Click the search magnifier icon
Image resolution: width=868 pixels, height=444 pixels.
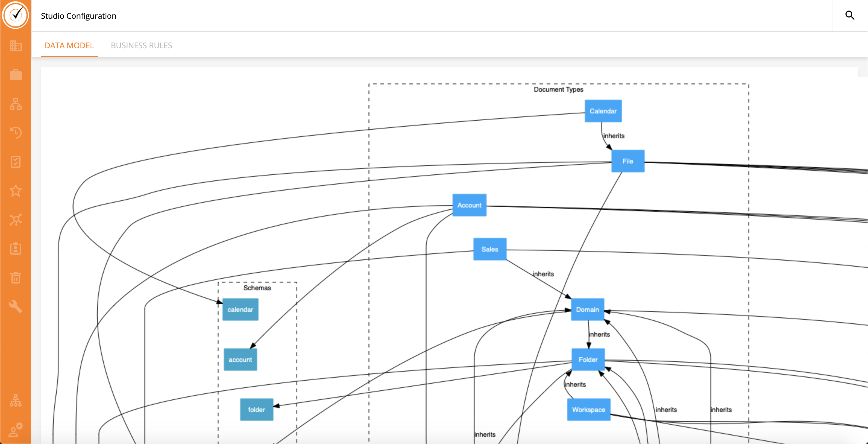tap(850, 15)
